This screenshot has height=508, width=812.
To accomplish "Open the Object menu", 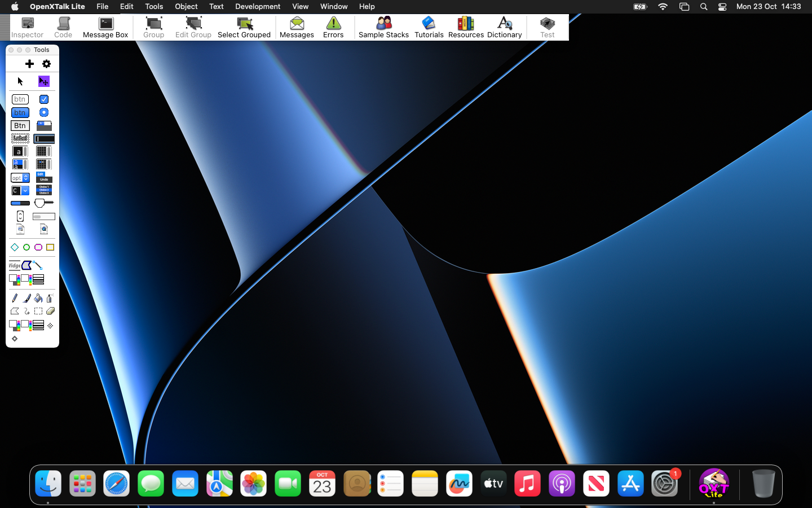I will tap(186, 7).
